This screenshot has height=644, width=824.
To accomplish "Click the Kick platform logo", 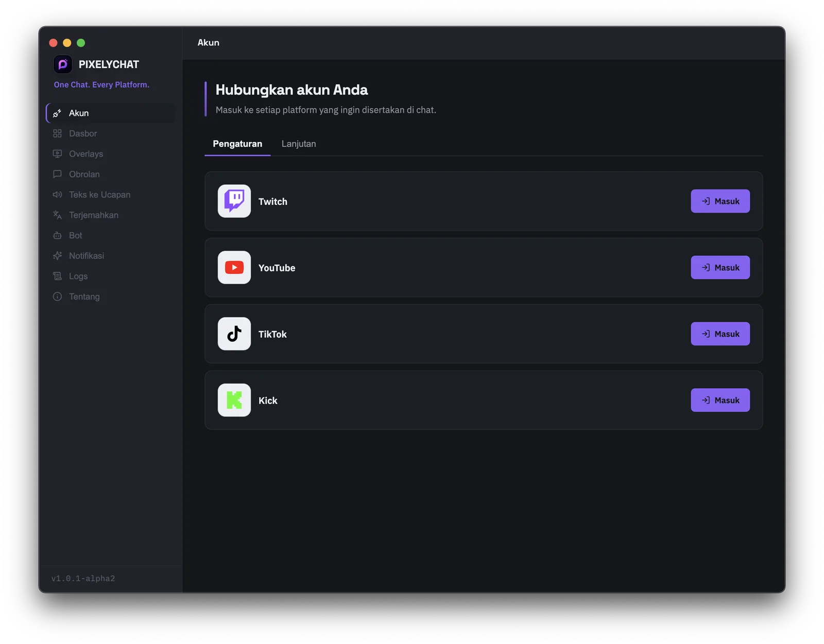I will tap(234, 400).
